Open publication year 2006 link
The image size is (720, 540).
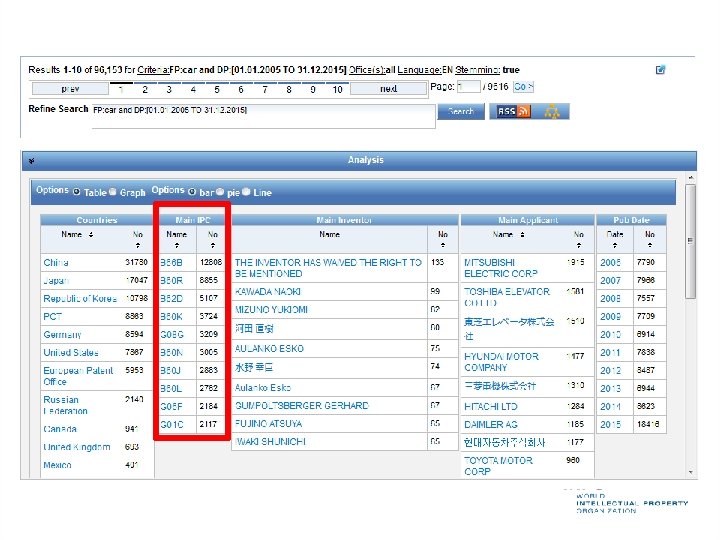[610, 263]
